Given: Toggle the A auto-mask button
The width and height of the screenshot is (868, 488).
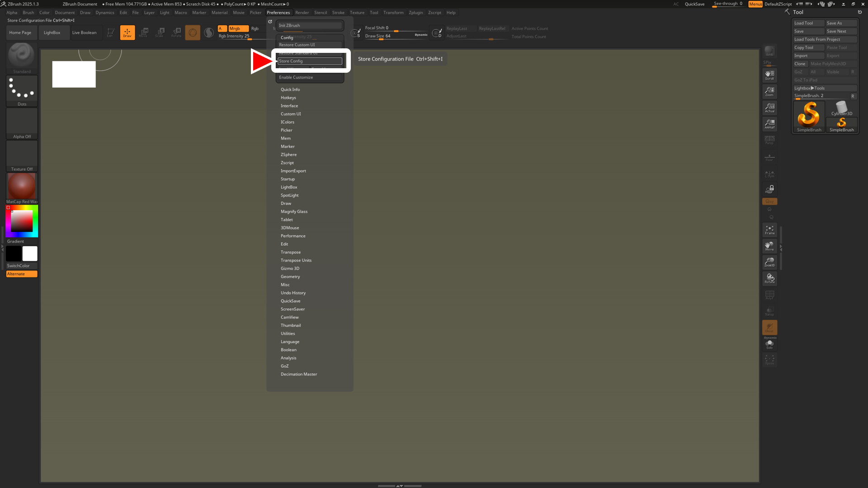Looking at the screenshot, I should [x=222, y=28].
